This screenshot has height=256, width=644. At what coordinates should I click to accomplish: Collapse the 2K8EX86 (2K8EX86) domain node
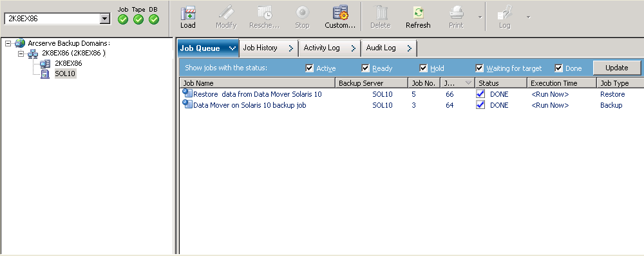(21, 54)
